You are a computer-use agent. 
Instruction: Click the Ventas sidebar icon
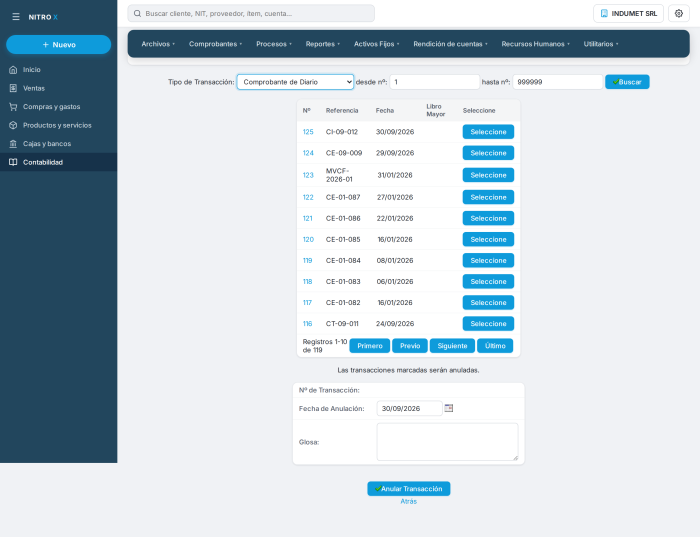(13, 88)
